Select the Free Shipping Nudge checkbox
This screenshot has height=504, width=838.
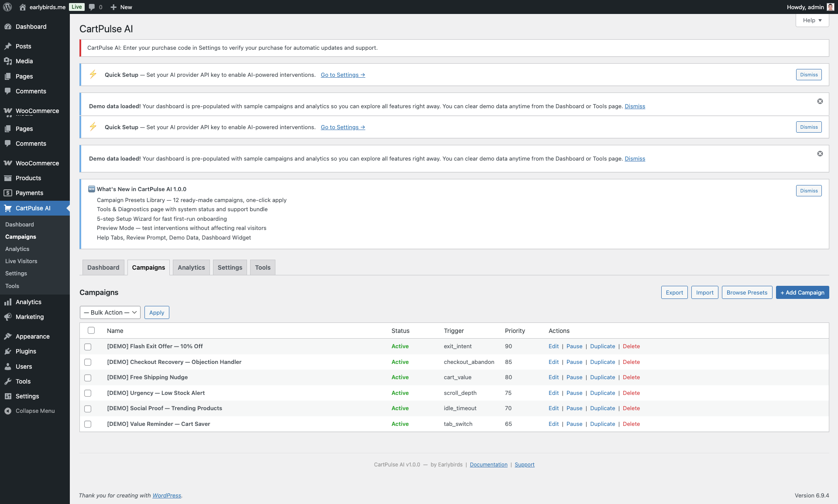(x=88, y=378)
